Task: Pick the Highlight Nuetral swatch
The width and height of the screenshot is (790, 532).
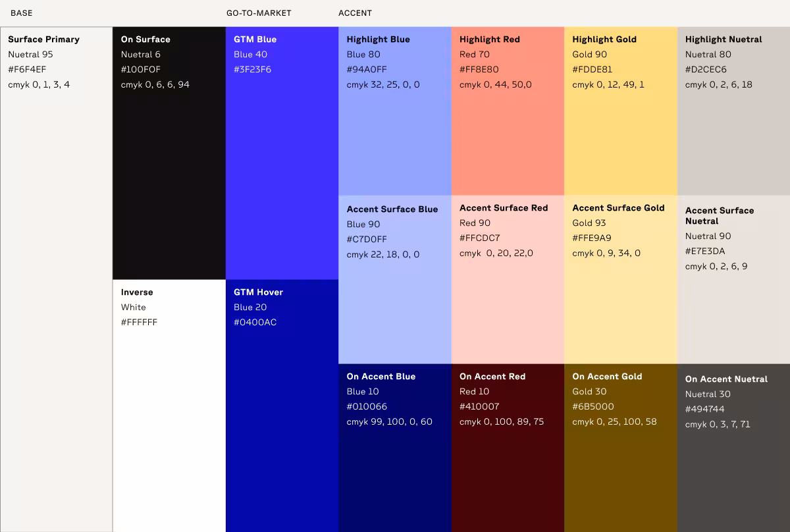Action: coord(733,111)
